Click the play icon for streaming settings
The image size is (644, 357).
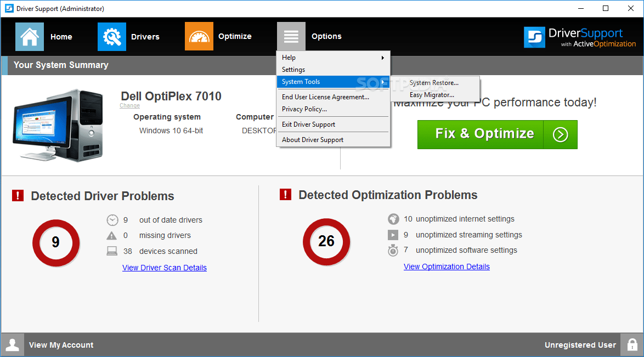click(393, 235)
